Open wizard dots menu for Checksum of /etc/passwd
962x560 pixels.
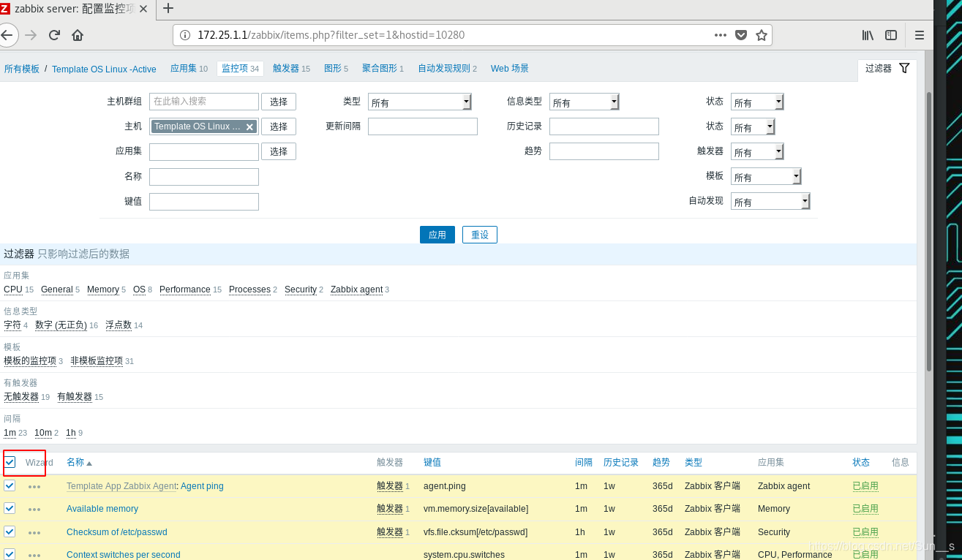tap(34, 532)
